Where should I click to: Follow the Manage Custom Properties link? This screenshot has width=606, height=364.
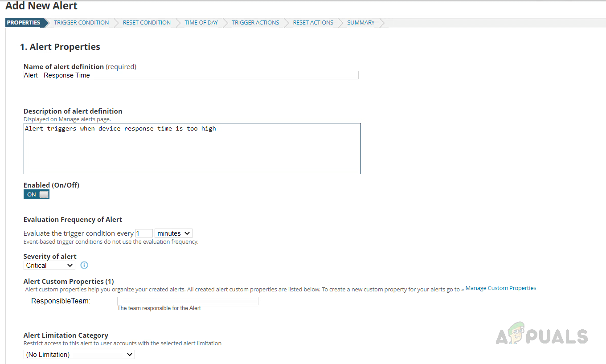coord(501,288)
